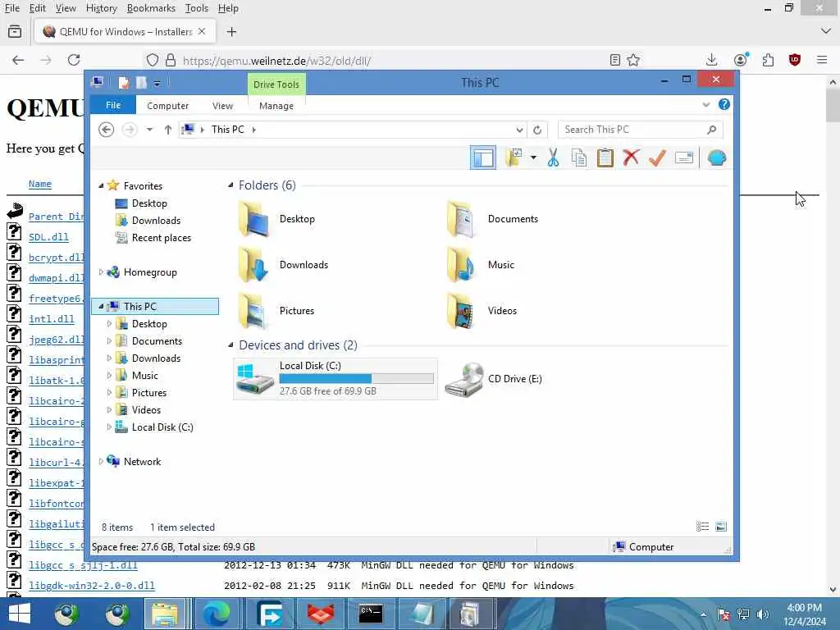Click the Name column header link

point(40,184)
